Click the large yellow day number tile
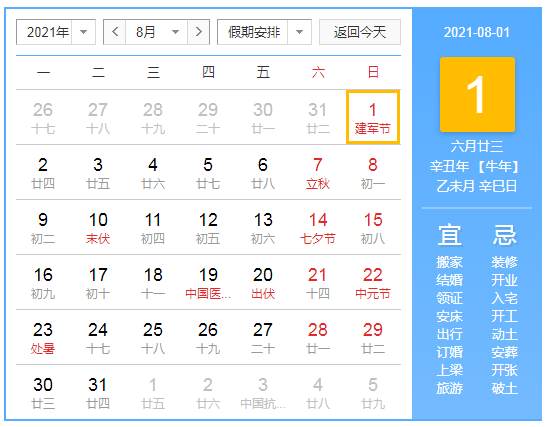 tap(477, 94)
